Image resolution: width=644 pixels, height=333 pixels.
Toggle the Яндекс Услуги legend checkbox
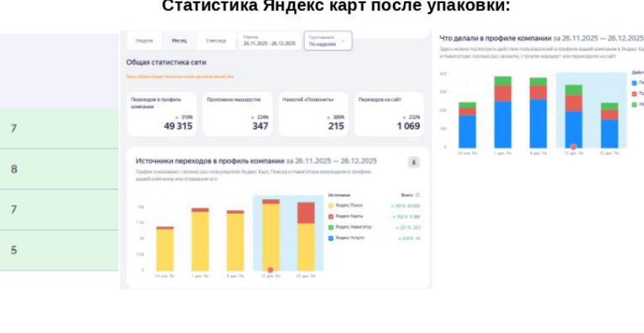click(x=331, y=238)
